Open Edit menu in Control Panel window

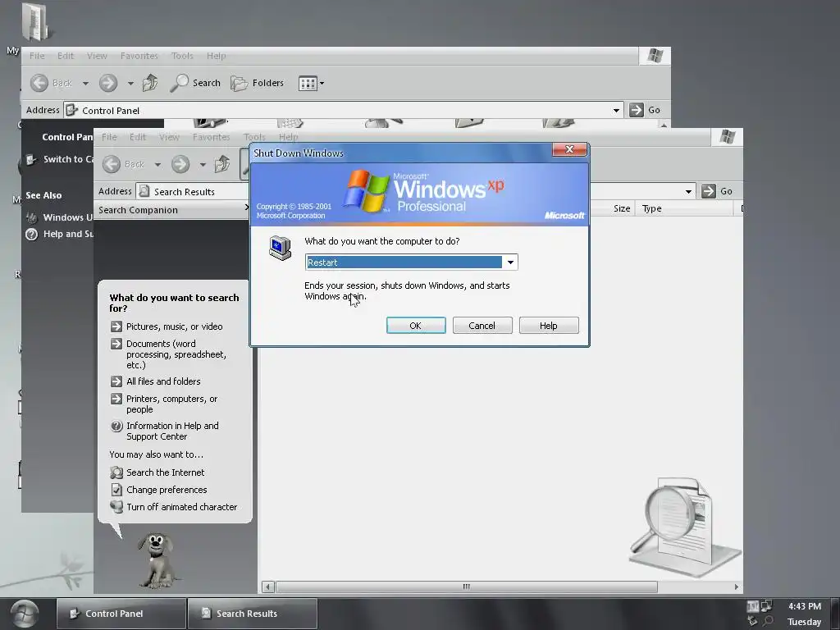66,56
